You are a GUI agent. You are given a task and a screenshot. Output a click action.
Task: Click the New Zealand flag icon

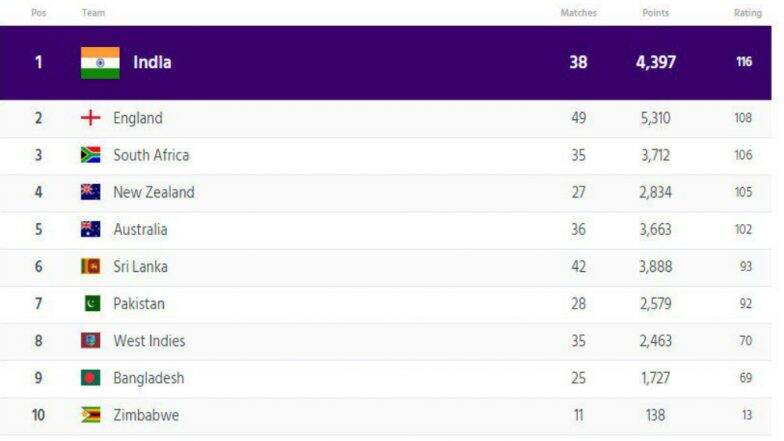[90, 192]
